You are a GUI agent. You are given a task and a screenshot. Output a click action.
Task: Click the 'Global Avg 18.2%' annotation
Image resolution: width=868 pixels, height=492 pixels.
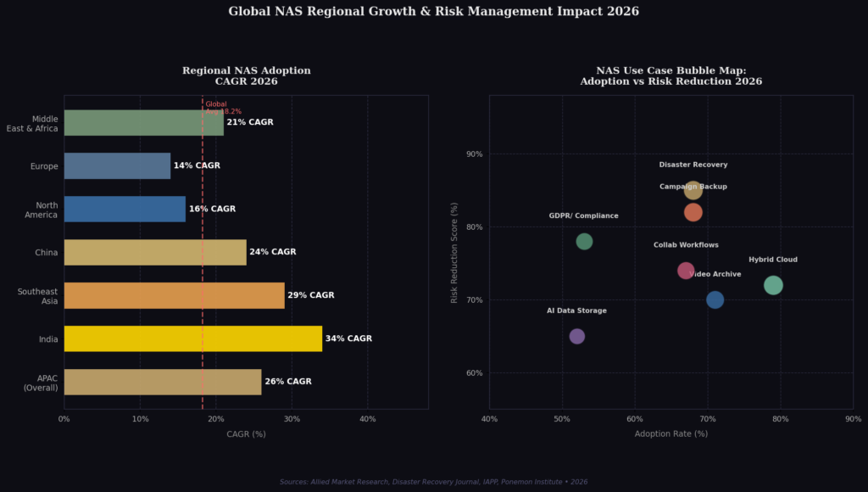click(x=223, y=108)
